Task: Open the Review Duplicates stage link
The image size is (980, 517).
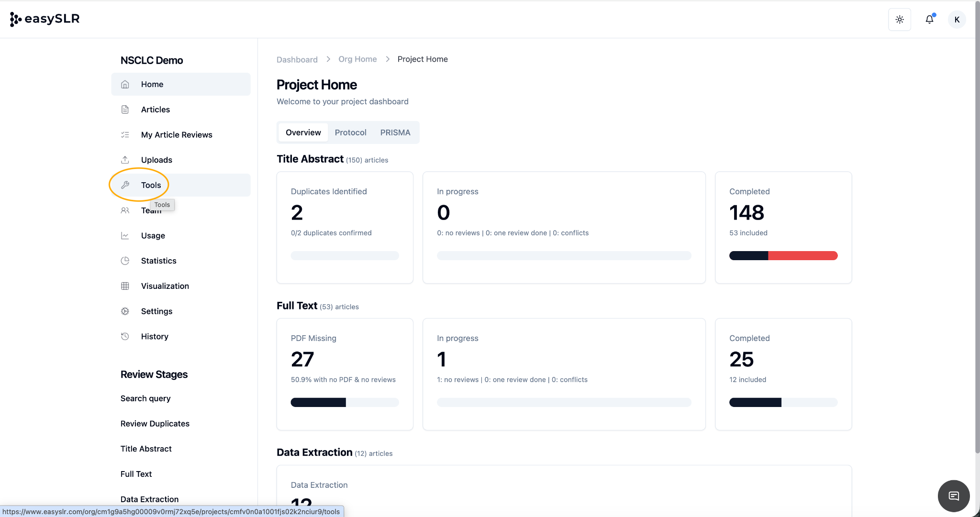Action: 155,424
